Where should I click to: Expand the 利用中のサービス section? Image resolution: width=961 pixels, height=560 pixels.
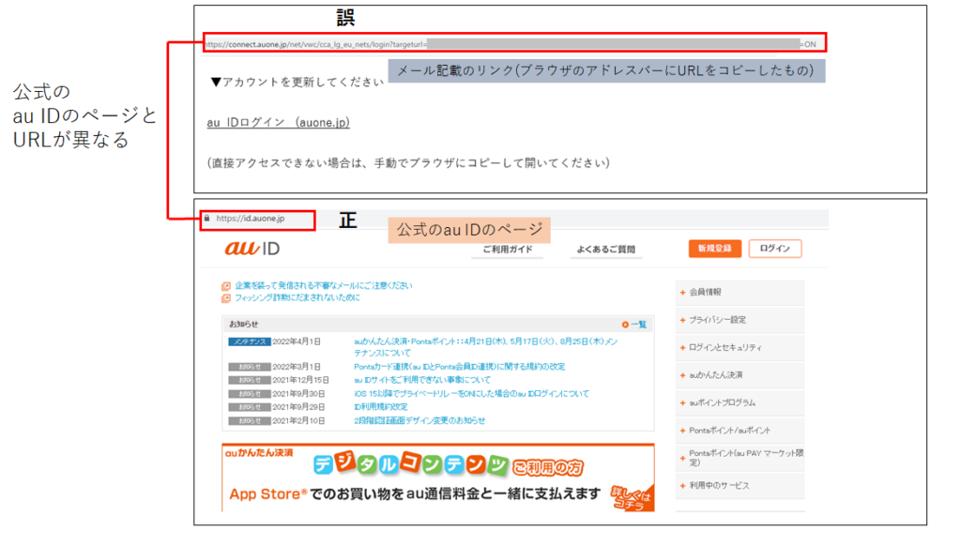(740, 485)
